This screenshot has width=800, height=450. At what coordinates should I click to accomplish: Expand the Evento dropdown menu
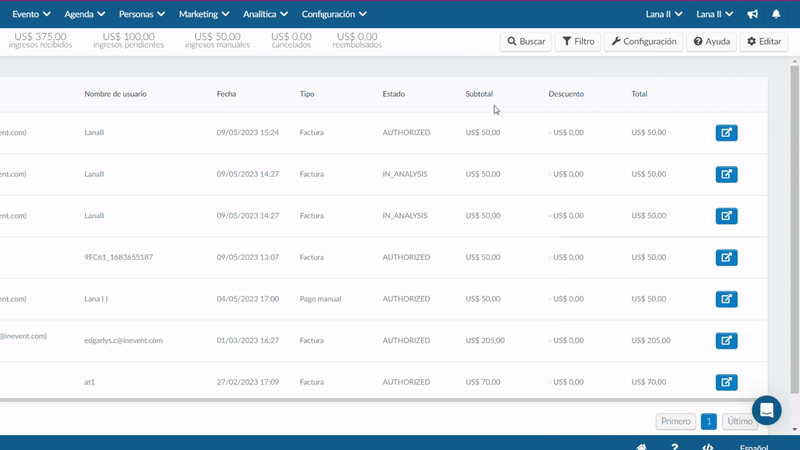(31, 14)
